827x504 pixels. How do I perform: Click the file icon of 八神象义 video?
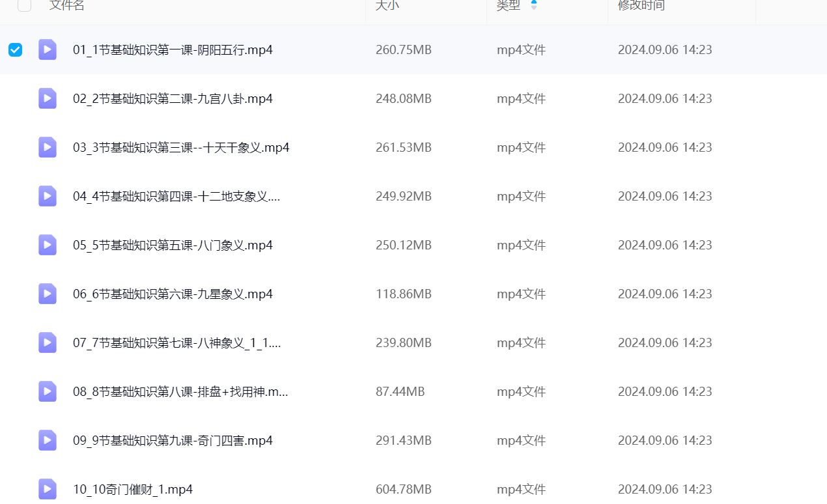(48, 343)
